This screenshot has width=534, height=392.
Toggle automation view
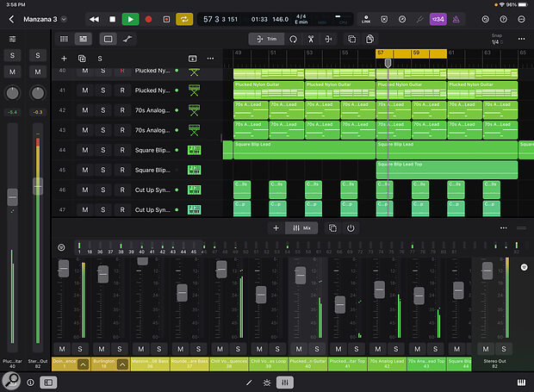127,39
